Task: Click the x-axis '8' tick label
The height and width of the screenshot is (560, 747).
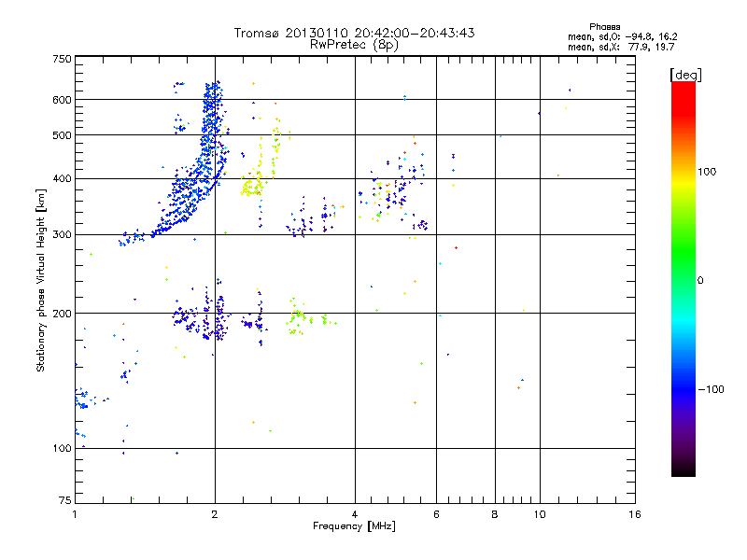Action: (x=495, y=514)
